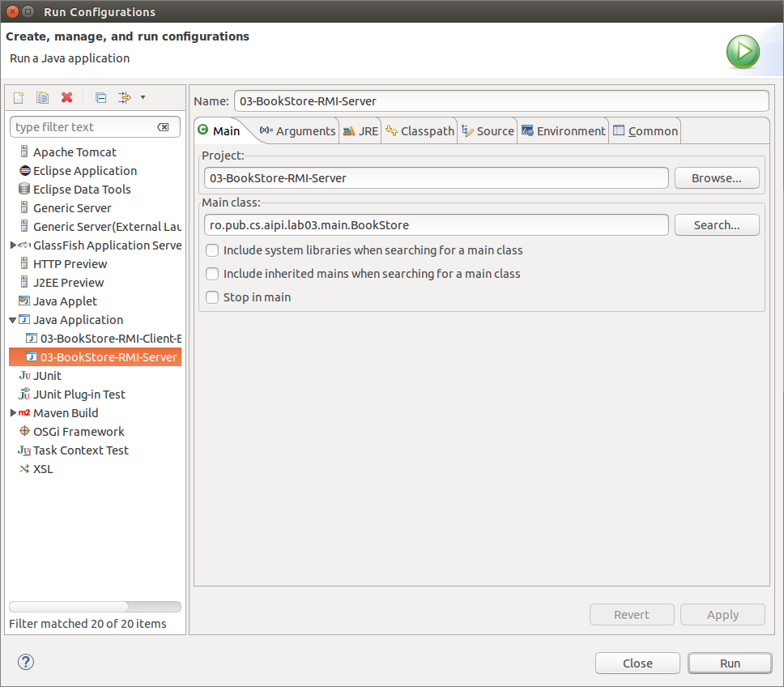The image size is (784, 687).
Task: Click the Search... button for Main class
Action: pos(717,225)
